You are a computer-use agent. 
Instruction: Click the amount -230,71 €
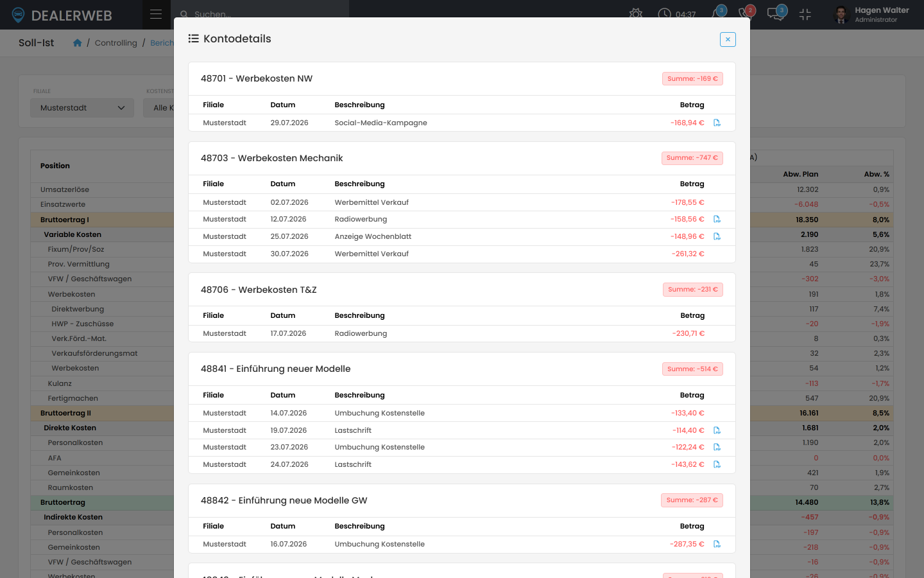[689, 333]
